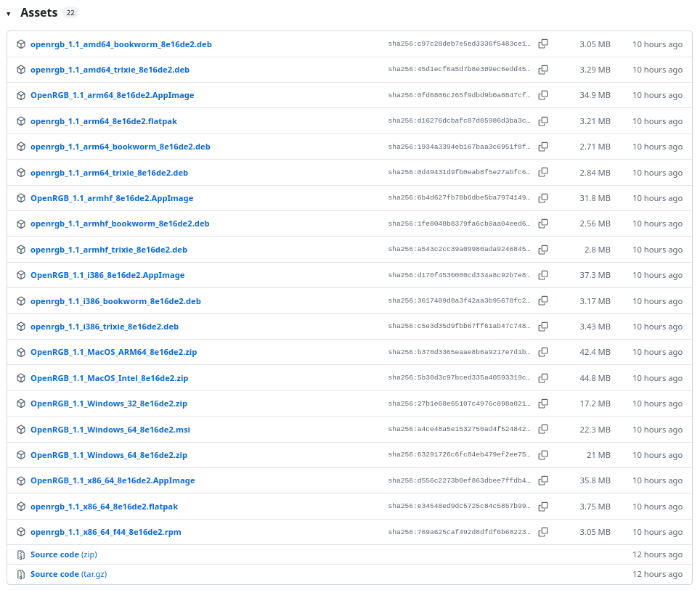Copy sha256 for OpenRGB MacOS_Intel zip
This screenshot has width=700, height=590.
tap(543, 378)
